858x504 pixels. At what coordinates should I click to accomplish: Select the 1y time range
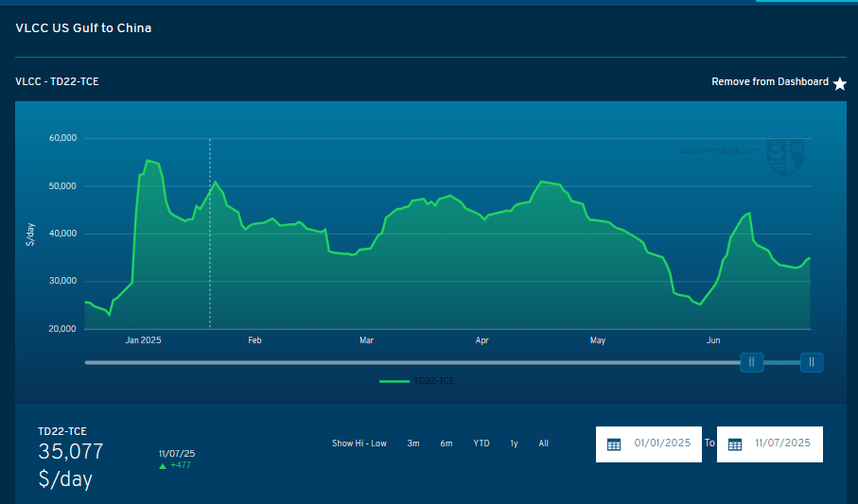pos(514,443)
